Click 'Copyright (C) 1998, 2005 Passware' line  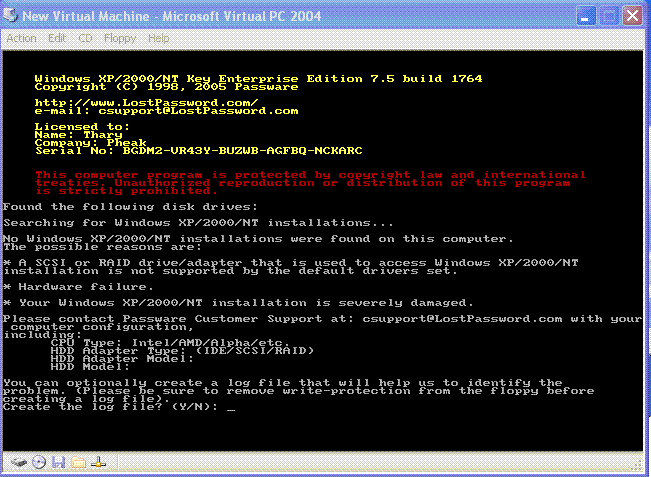tap(166, 87)
